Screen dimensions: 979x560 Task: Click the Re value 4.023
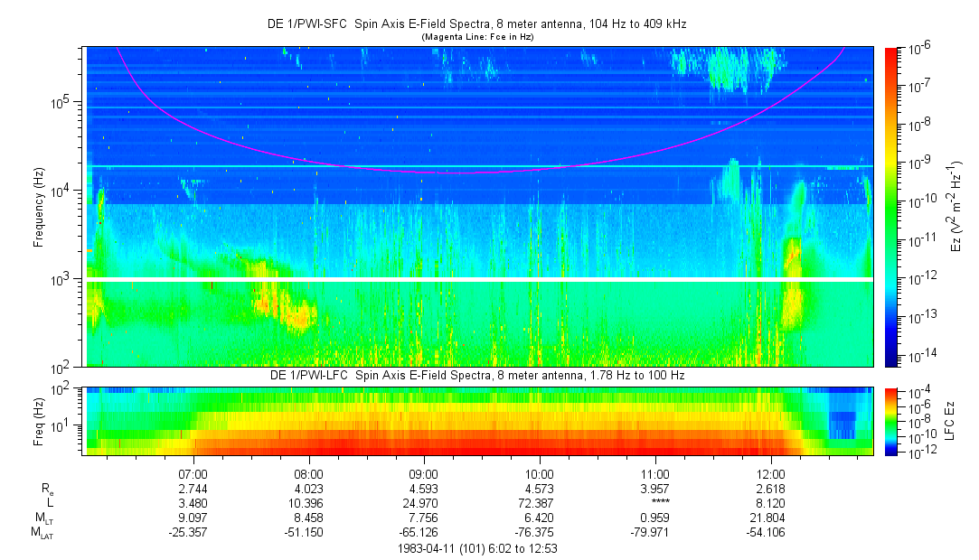(308, 489)
